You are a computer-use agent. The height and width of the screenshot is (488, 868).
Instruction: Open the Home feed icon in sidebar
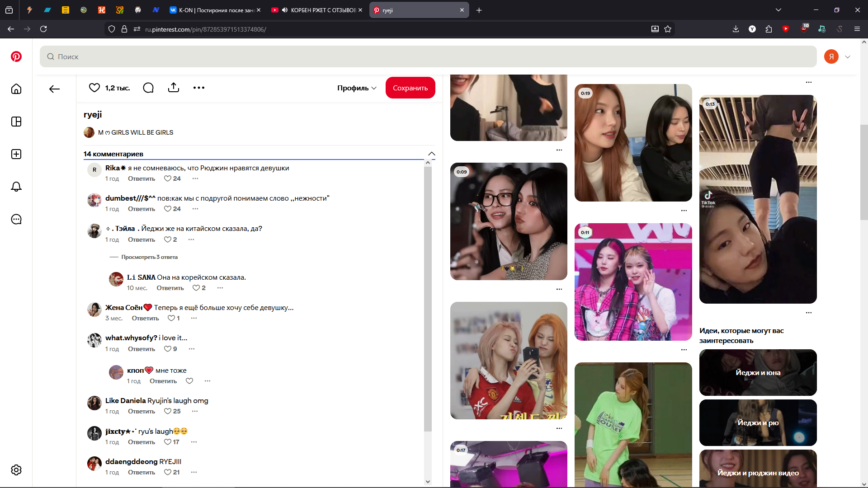[16, 89]
